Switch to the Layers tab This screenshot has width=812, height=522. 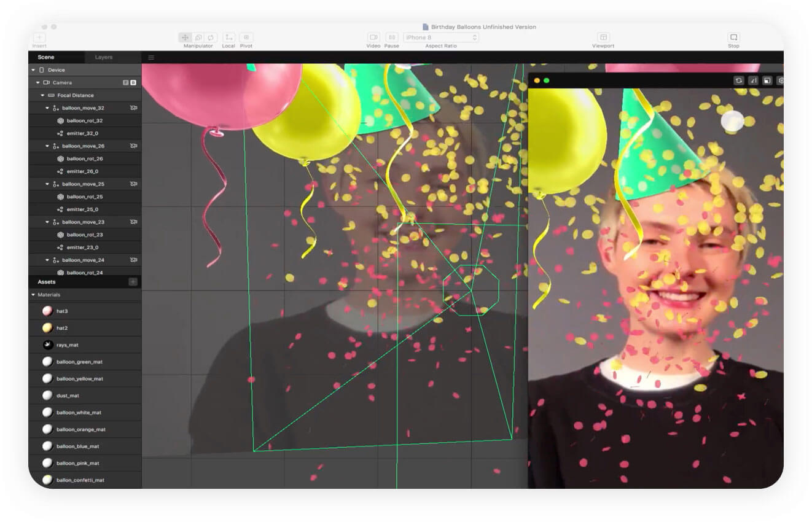(x=103, y=56)
